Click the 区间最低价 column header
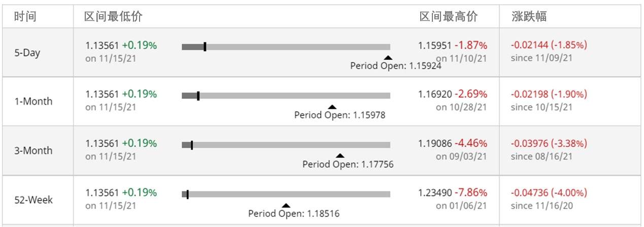The image size is (644, 227). (x=113, y=17)
